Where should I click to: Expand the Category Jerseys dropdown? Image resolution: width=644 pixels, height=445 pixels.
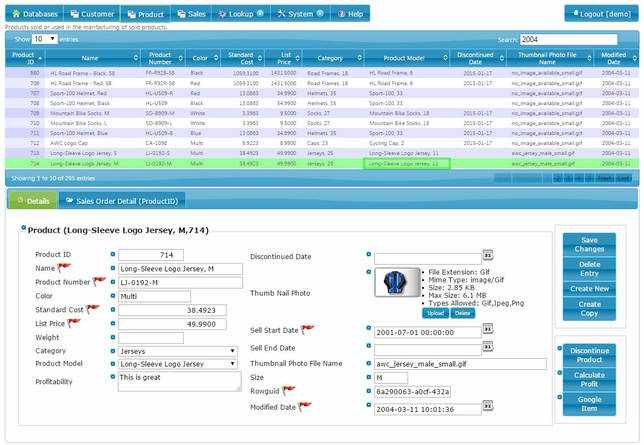[177, 351]
